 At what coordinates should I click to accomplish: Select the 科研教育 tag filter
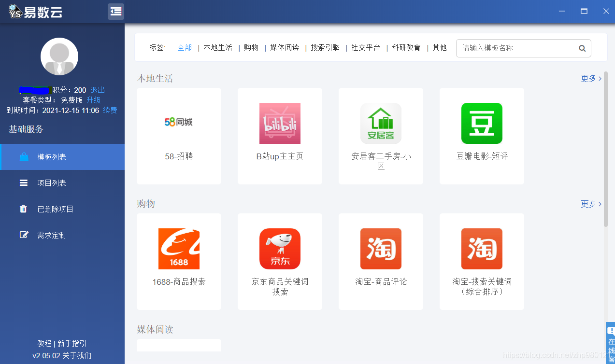pos(406,48)
